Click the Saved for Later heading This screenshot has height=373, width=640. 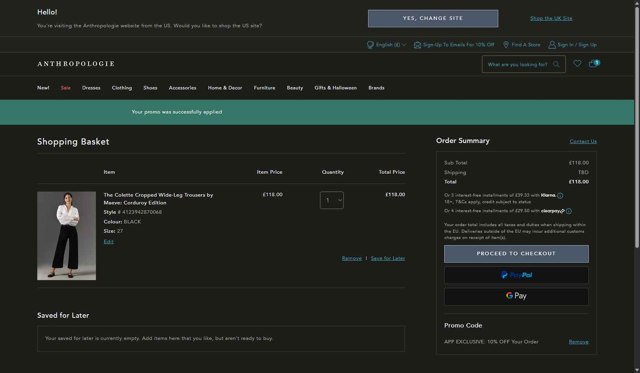point(63,315)
